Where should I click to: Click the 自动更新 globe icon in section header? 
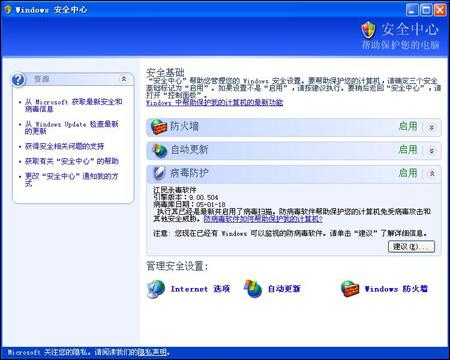(x=159, y=150)
